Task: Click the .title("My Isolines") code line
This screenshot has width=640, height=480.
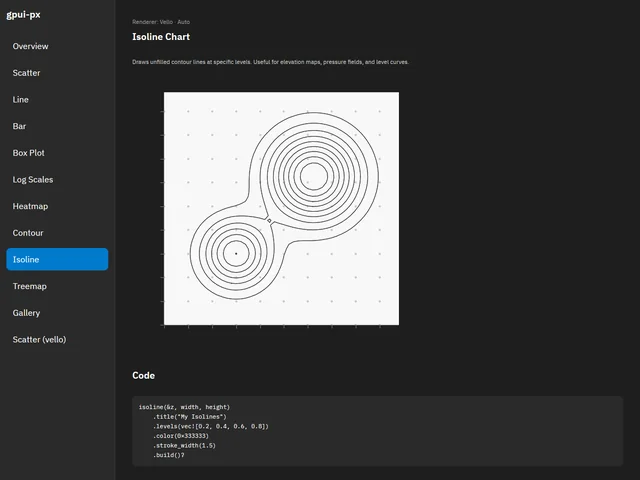Action: pos(190,417)
